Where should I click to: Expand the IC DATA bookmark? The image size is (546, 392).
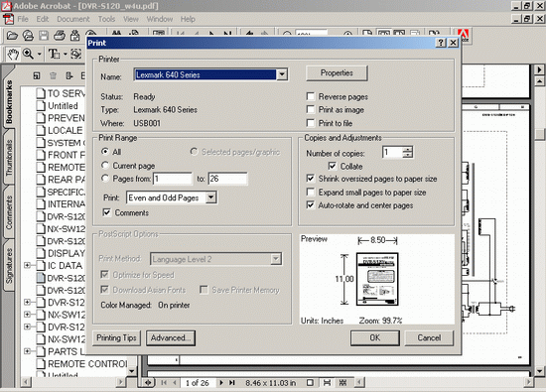27,265
